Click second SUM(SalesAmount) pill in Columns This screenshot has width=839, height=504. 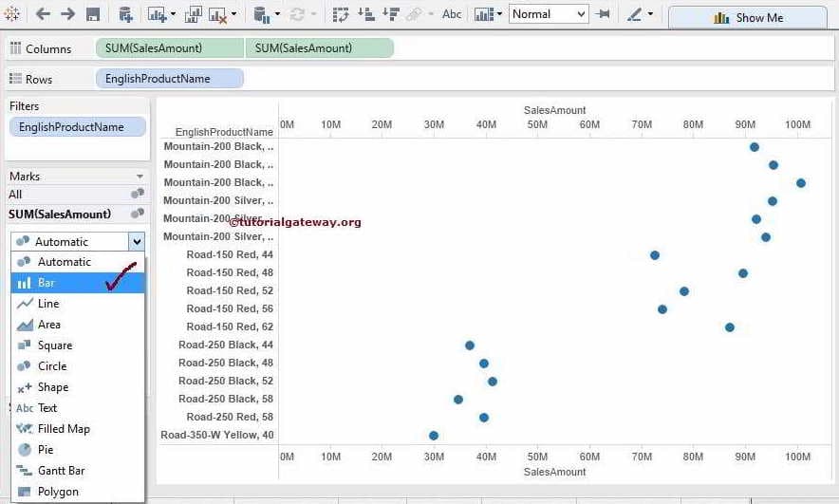(320, 48)
